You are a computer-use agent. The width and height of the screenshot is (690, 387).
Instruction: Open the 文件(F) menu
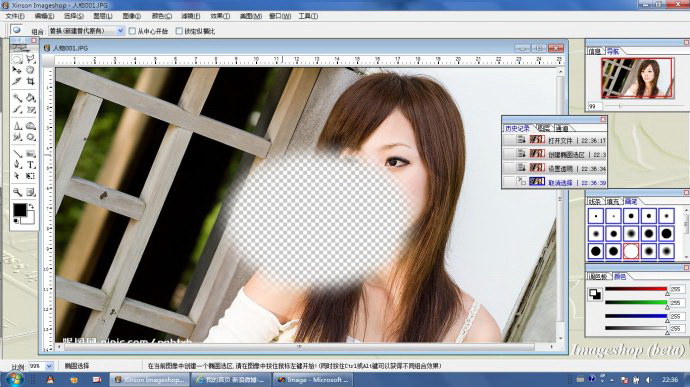coord(15,16)
